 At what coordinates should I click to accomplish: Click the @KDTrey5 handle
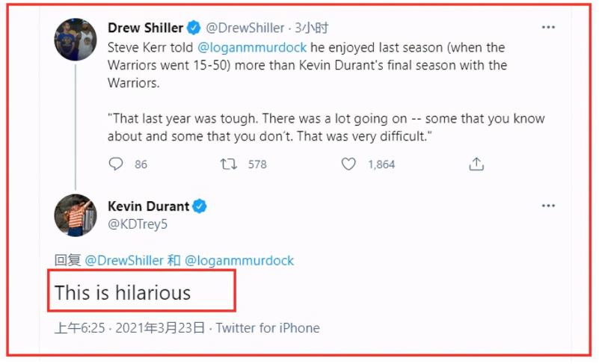click(x=137, y=223)
